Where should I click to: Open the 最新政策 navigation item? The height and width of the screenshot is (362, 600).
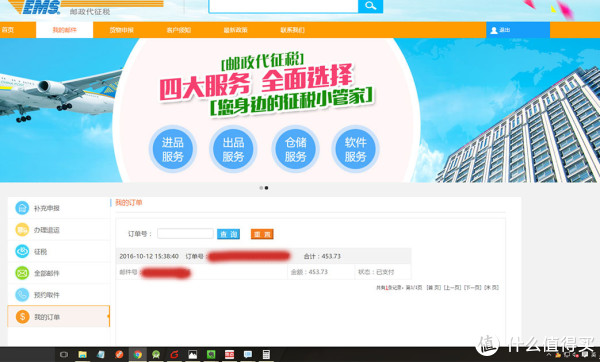[236, 30]
